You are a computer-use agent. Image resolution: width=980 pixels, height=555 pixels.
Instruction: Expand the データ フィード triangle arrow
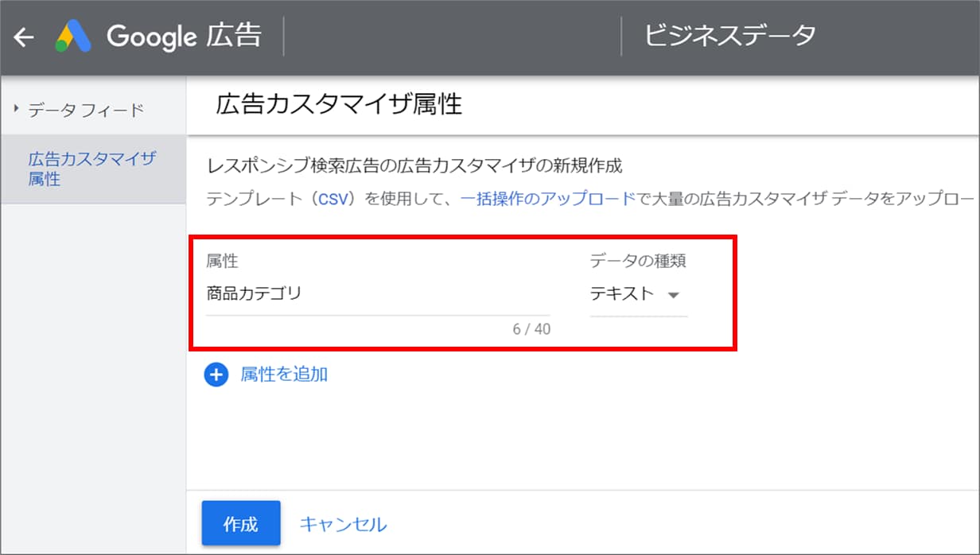coord(15,109)
